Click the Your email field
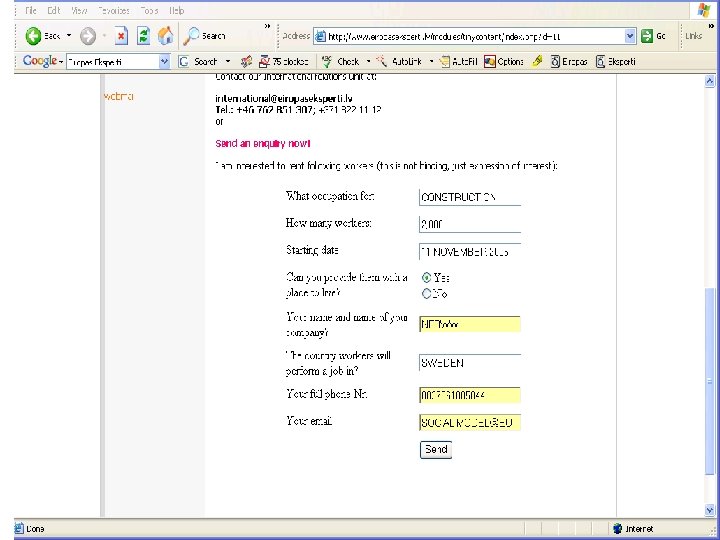 [470, 422]
